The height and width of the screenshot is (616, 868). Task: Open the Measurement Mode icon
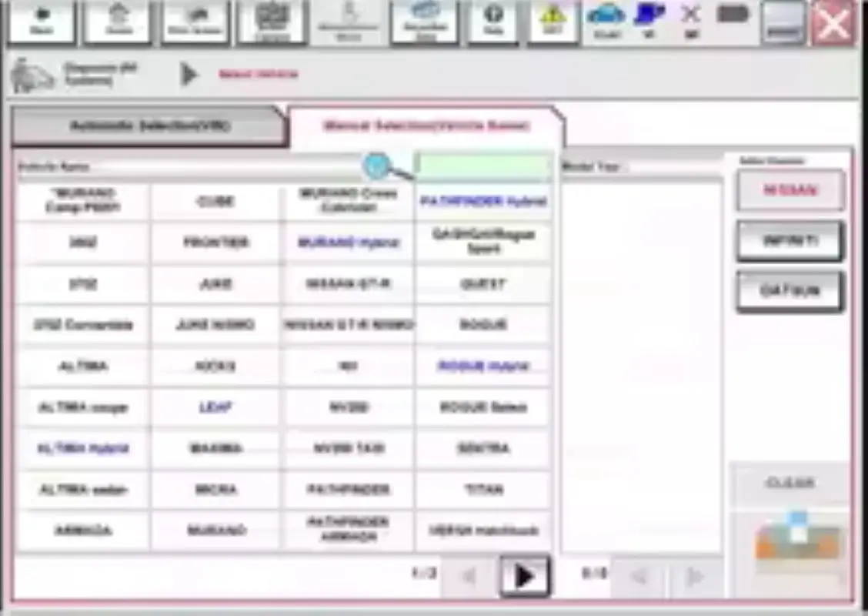coord(348,22)
